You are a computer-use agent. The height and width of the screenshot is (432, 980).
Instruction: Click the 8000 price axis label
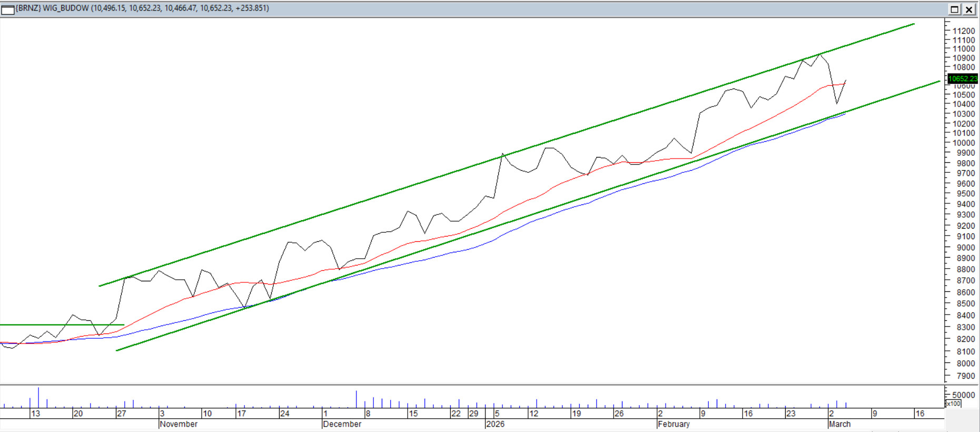point(965,364)
